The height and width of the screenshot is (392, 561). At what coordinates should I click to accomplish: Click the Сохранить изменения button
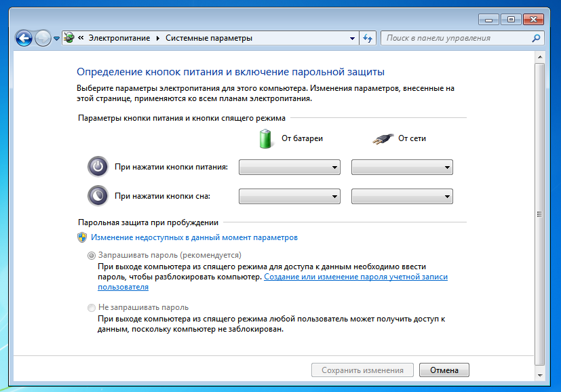pos(362,370)
